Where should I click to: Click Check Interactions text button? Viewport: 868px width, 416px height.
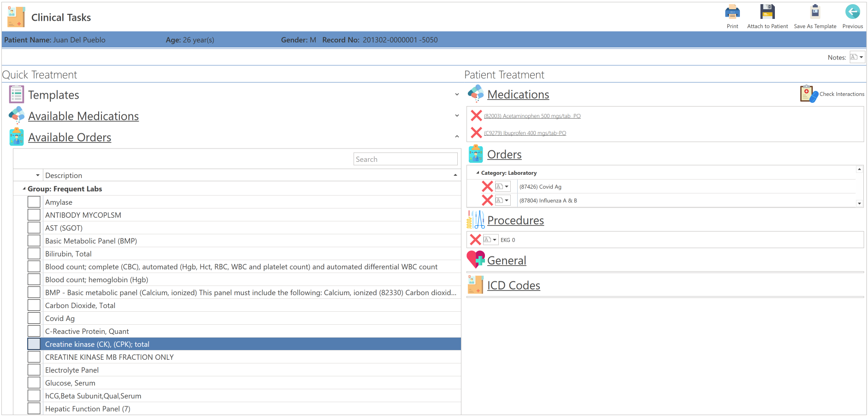pos(842,94)
